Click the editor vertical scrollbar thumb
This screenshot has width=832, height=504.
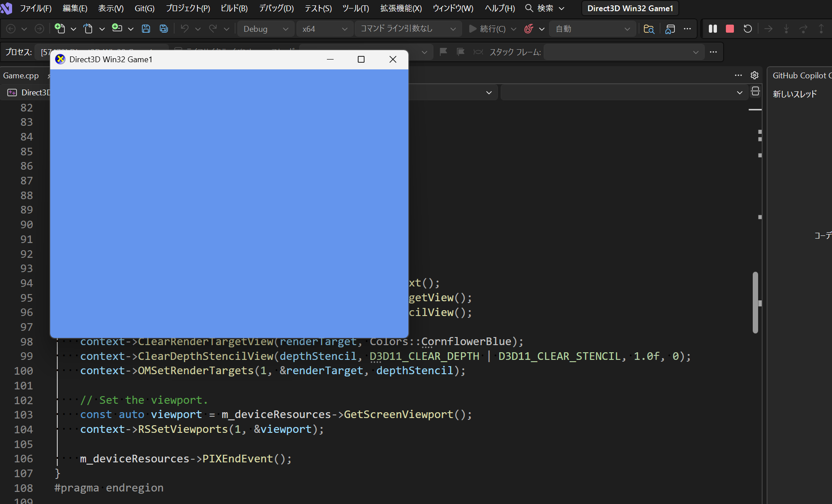755,302
